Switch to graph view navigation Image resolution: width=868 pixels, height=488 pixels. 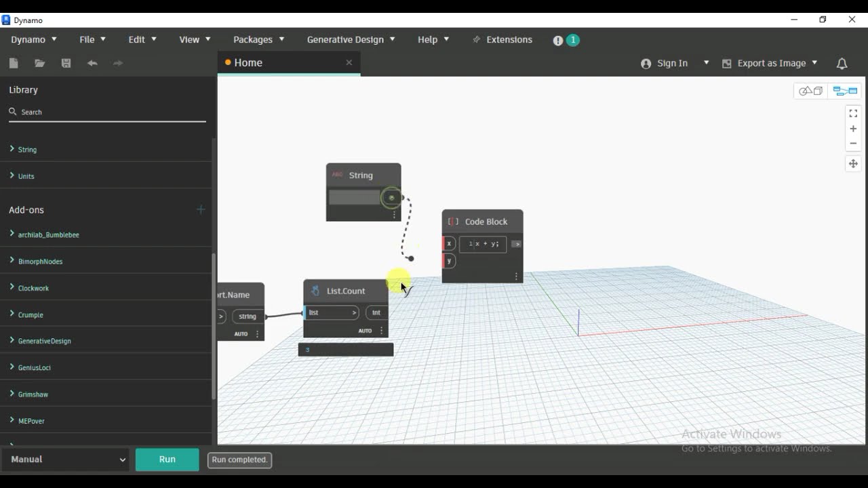tap(845, 91)
